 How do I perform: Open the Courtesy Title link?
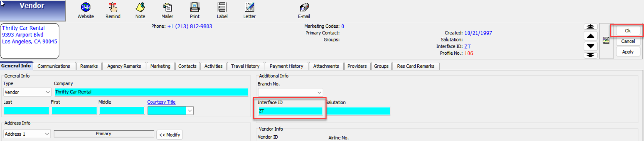click(x=161, y=102)
